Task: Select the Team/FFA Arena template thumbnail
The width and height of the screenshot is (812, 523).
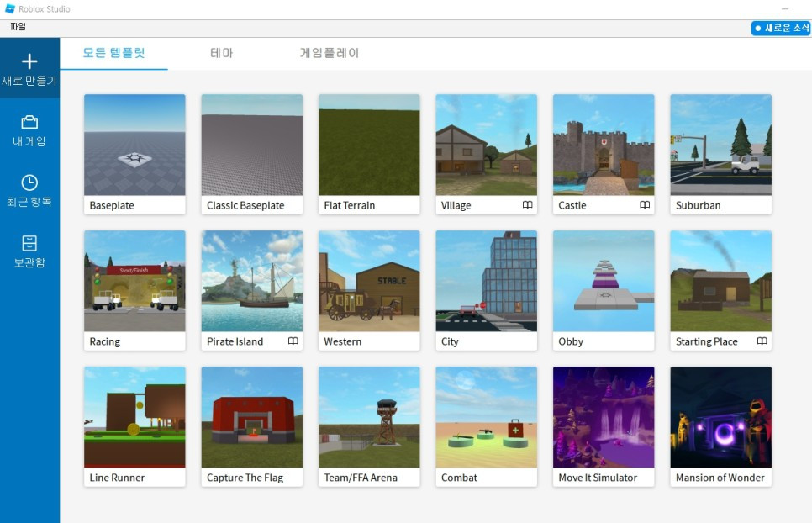Action: 369,417
